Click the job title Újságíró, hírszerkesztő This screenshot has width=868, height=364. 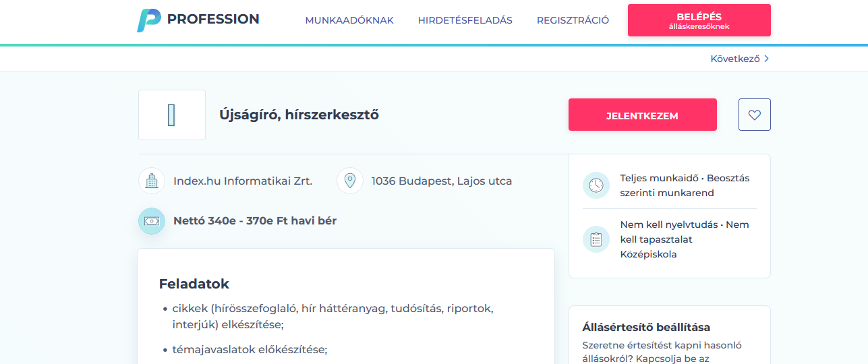tap(299, 115)
